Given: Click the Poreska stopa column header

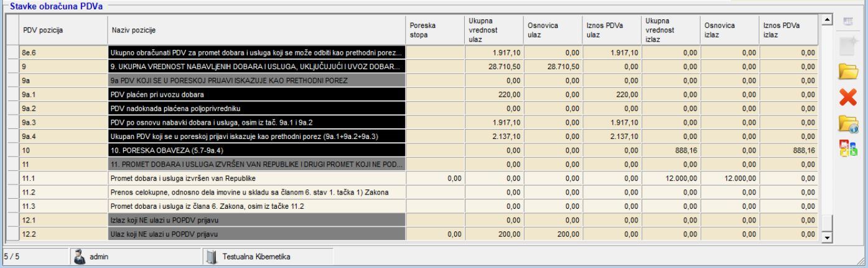Looking at the screenshot, I should 432,30.
